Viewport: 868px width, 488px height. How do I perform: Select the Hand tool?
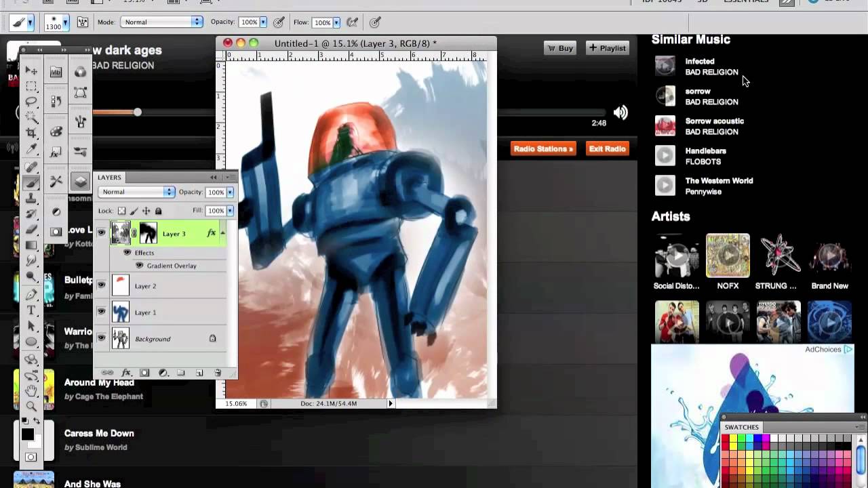click(31, 390)
